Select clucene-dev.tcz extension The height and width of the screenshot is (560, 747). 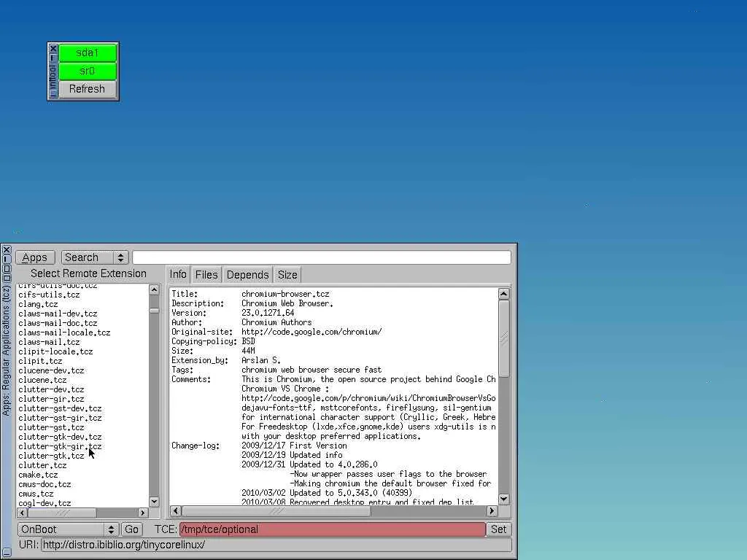point(51,370)
